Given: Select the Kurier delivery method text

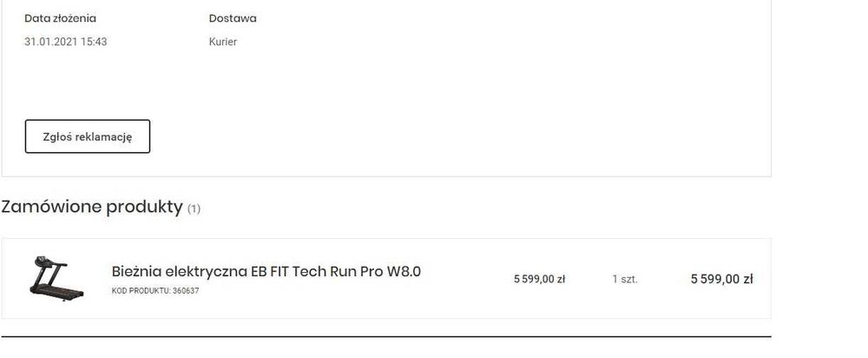Looking at the screenshot, I should pyautogui.click(x=223, y=42).
